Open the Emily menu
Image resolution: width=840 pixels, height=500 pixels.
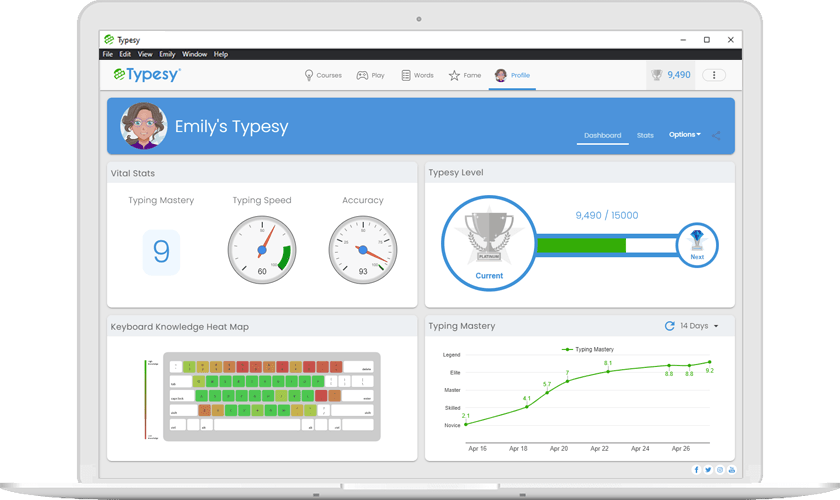coord(167,54)
